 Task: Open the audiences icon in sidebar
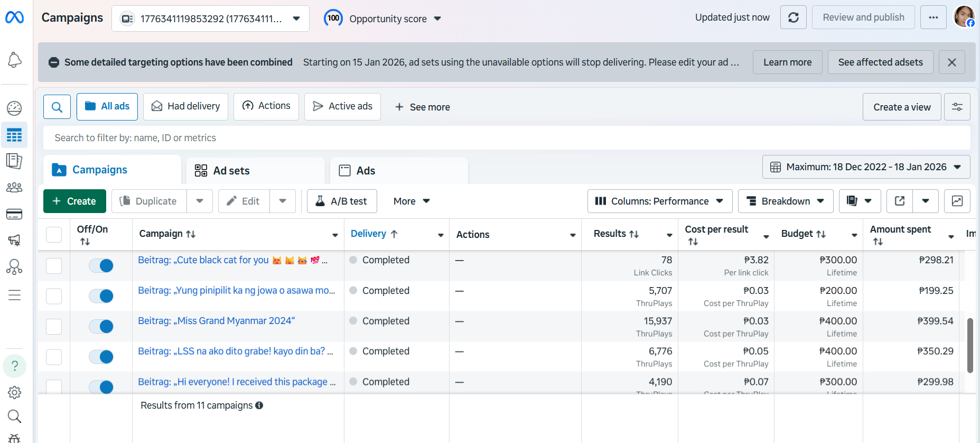(14, 188)
